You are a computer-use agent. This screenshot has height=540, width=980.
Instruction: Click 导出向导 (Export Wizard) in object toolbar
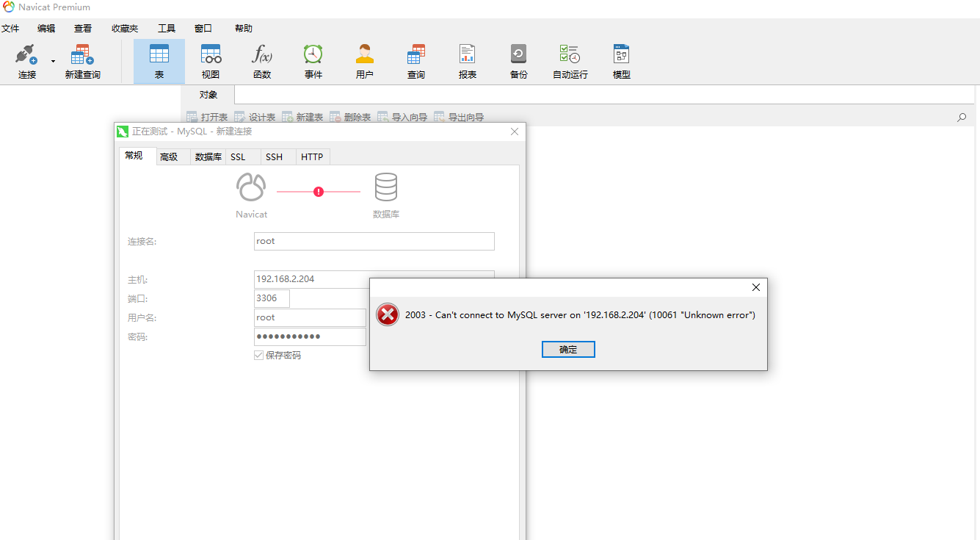459,117
